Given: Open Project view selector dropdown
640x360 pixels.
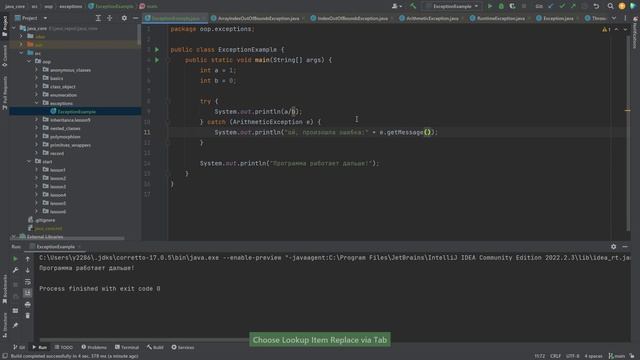Looking at the screenshot, I should [x=31, y=18].
